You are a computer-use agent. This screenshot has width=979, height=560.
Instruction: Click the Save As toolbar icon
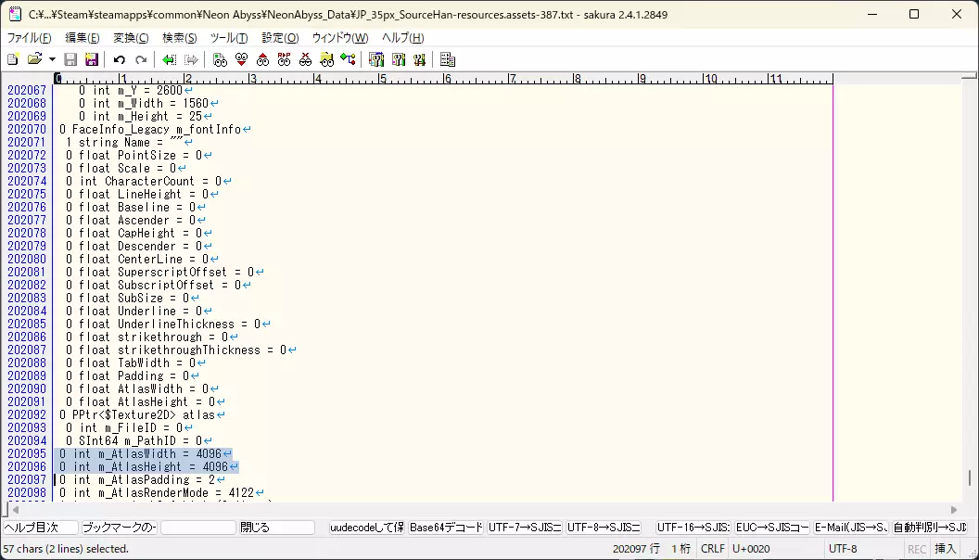[x=92, y=59]
